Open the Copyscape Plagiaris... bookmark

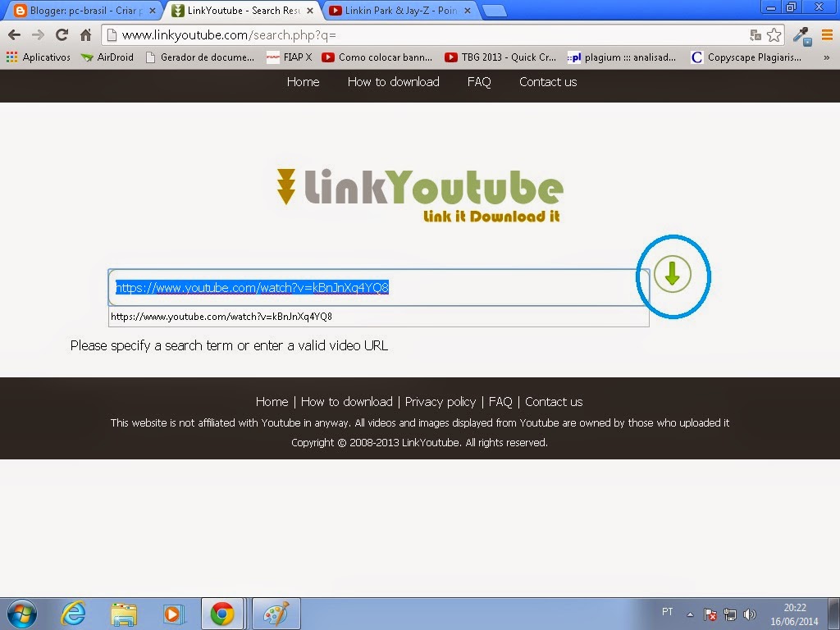746,57
